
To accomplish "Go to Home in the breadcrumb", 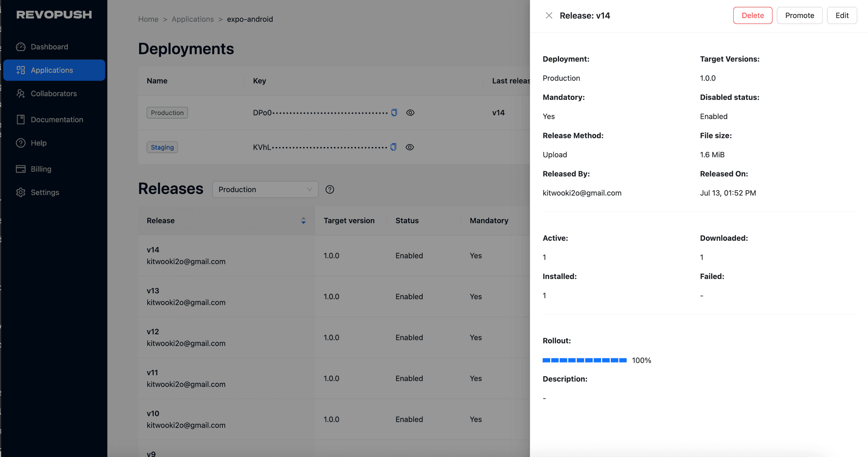I will tap(148, 19).
